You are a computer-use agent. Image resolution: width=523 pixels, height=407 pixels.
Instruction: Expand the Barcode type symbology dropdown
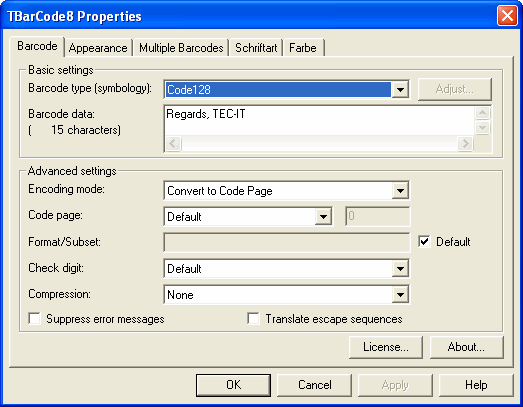click(x=400, y=89)
